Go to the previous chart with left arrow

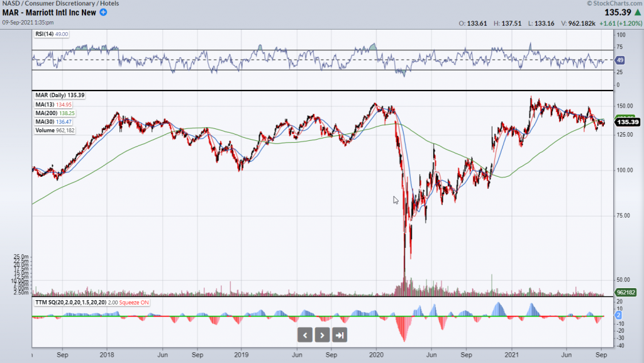pos(305,335)
